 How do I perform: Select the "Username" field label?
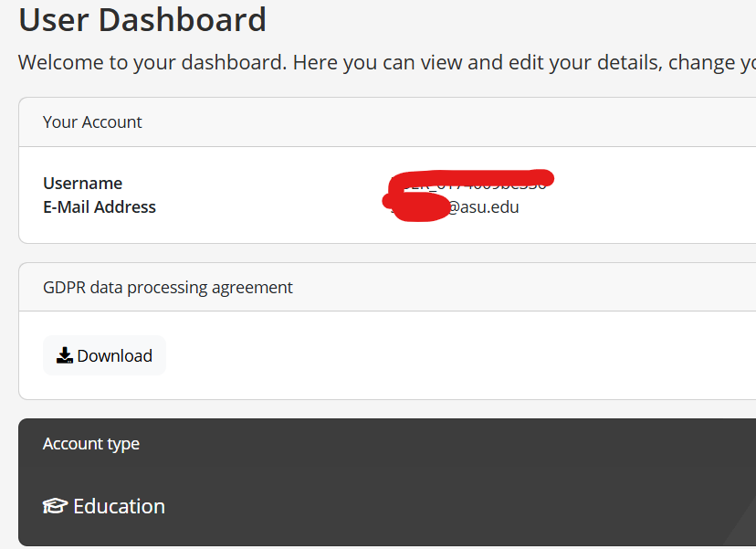[82, 183]
